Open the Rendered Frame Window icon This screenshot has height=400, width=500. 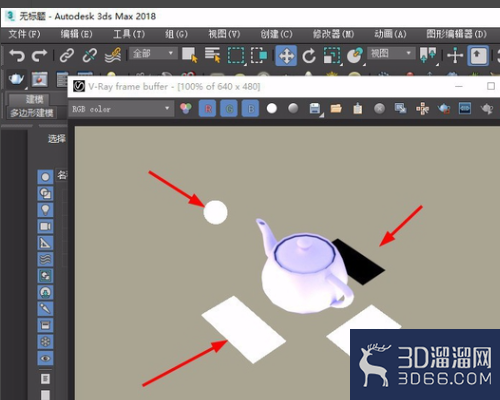pos(40,79)
